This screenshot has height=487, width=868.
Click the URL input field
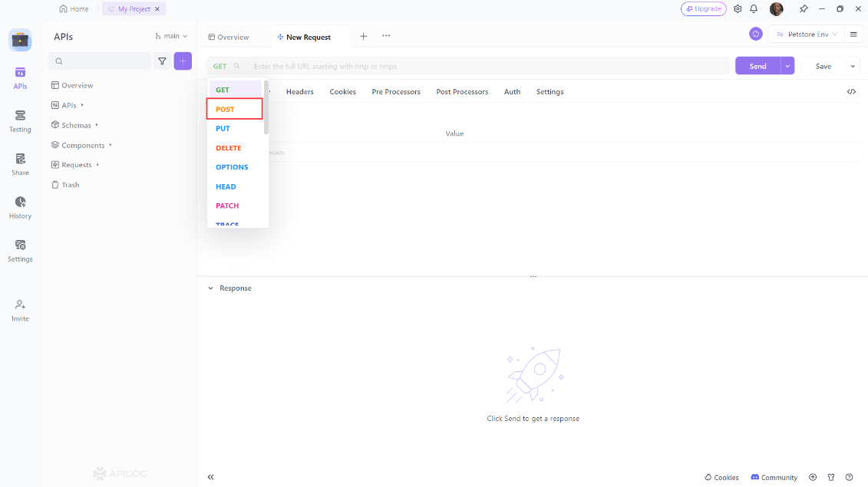click(488, 66)
